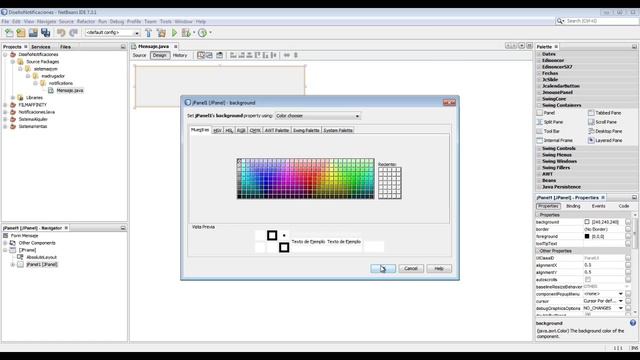Click the New Project toolbar icon

pos(21,33)
